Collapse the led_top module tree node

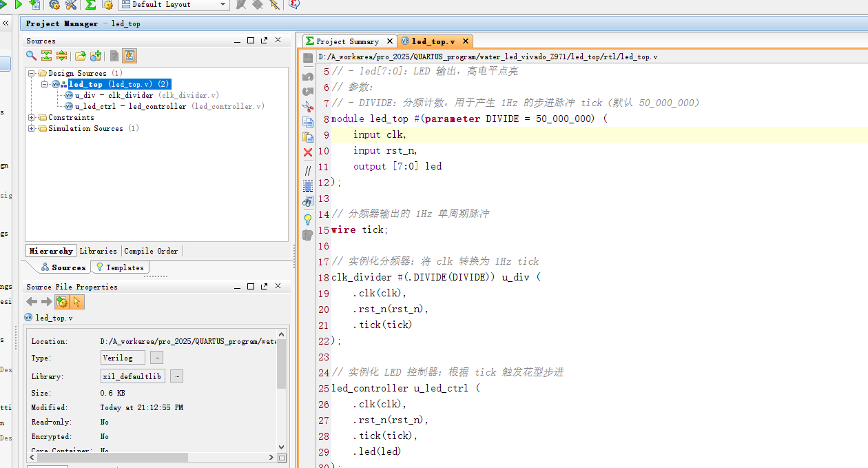[x=45, y=84]
